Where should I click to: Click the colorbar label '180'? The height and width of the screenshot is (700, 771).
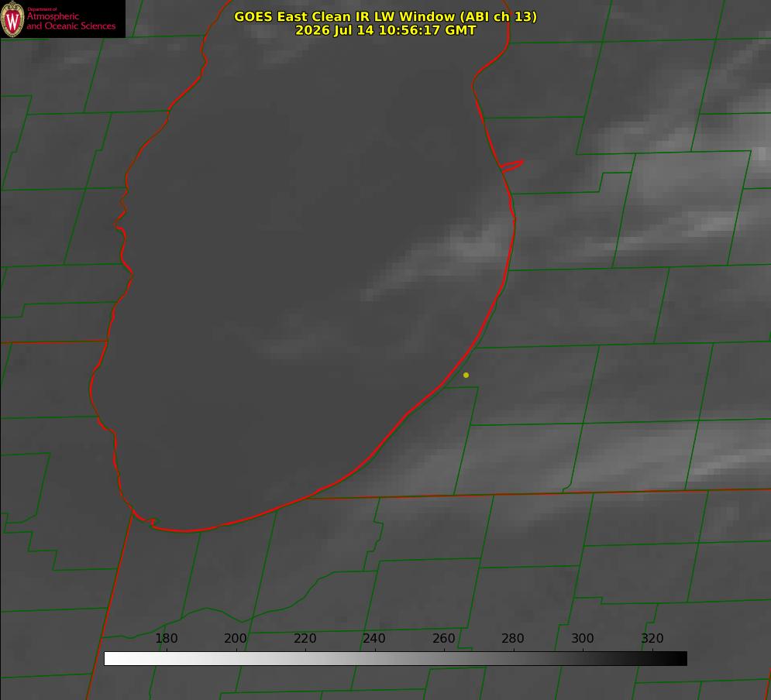(x=166, y=638)
